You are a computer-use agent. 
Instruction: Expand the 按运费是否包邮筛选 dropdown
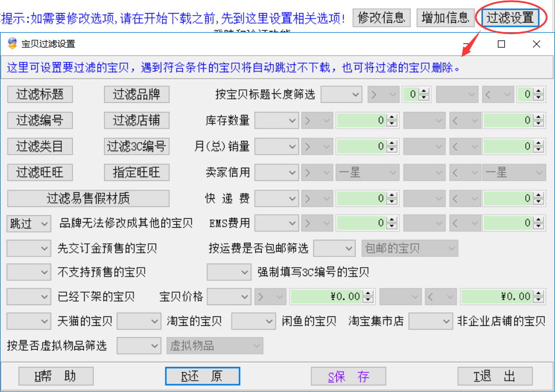[x=335, y=248]
